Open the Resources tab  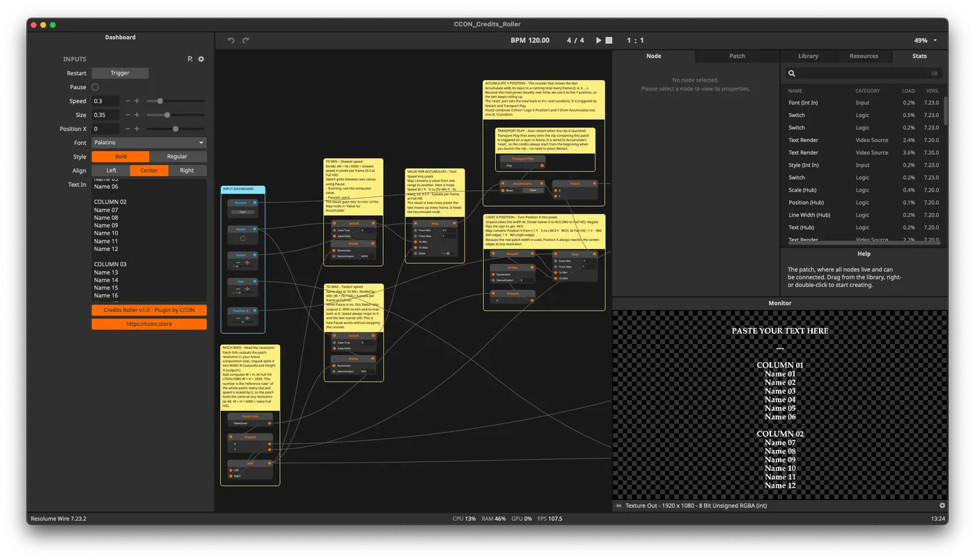click(864, 56)
